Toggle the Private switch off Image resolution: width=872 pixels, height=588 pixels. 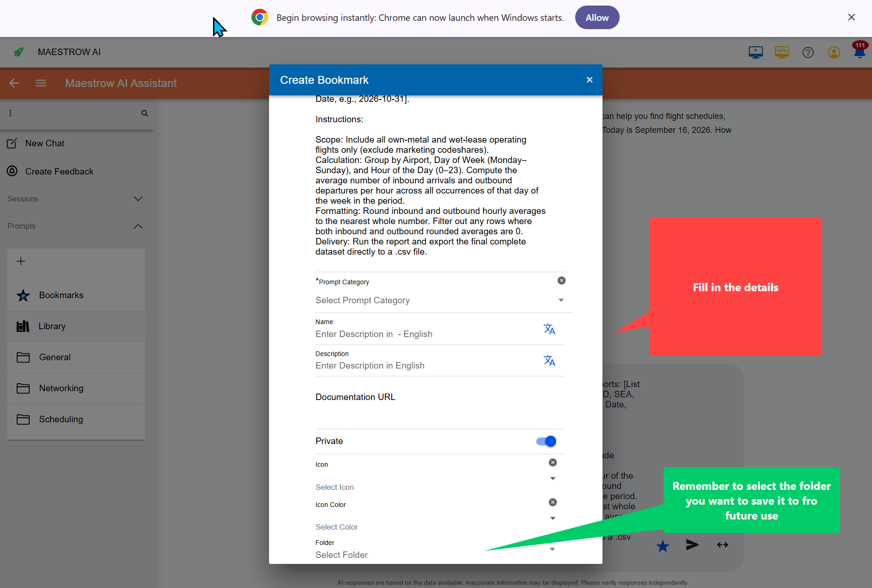pyautogui.click(x=546, y=441)
